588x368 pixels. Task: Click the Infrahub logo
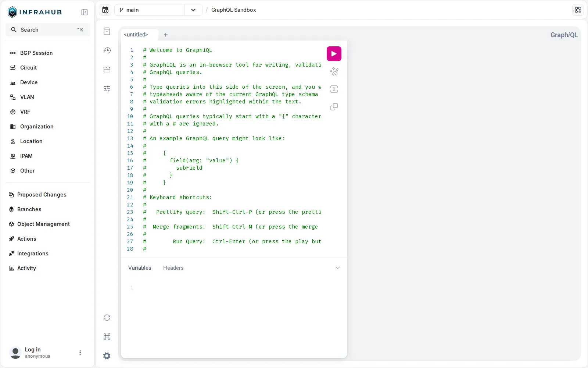pos(35,12)
